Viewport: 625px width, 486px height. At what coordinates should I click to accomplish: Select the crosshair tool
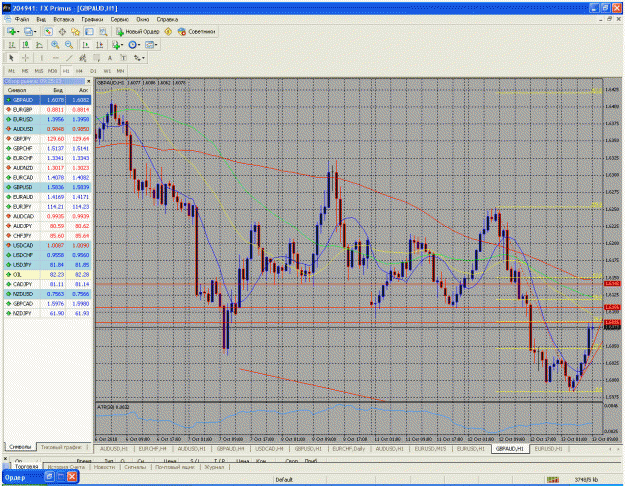pyautogui.click(x=25, y=58)
